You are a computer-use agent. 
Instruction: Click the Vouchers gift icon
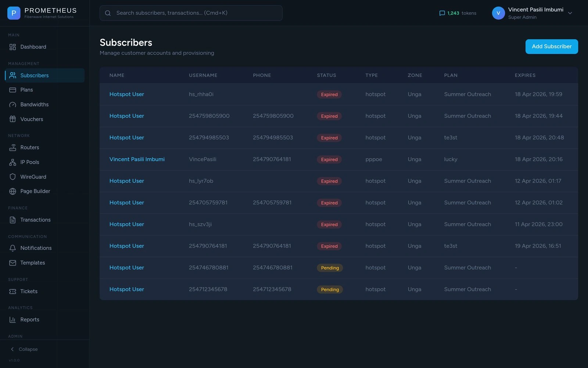[12, 119]
